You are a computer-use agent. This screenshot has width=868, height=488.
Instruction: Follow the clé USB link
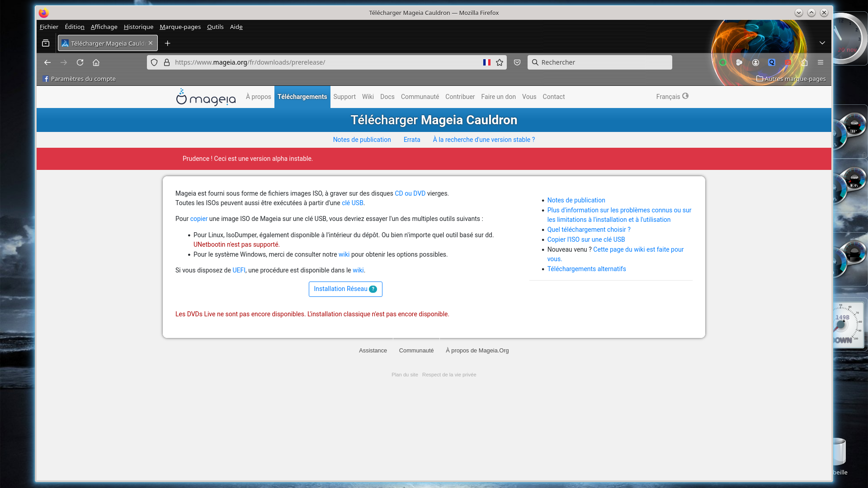(x=353, y=203)
